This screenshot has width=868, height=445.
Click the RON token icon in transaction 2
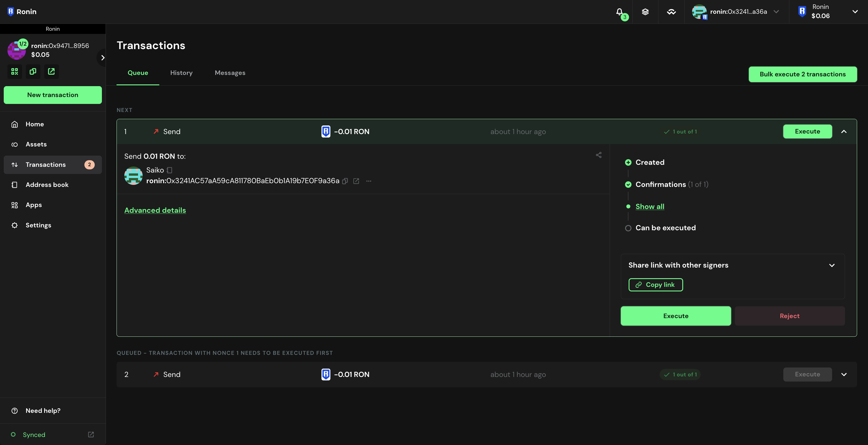pos(326,375)
